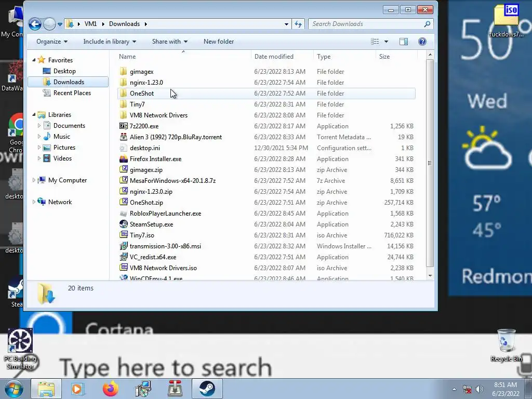Click the Forward navigation arrow
Screen dimensions: 532x399
click(x=49, y=24)
